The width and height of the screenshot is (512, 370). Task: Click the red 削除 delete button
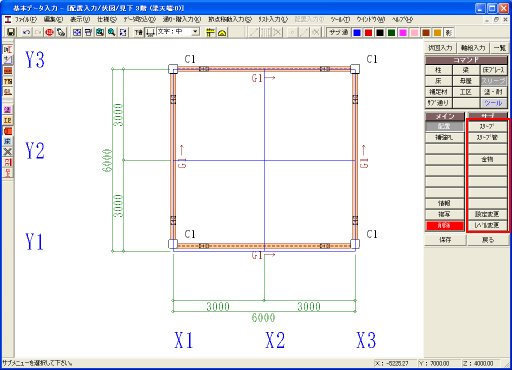(445, 226)
